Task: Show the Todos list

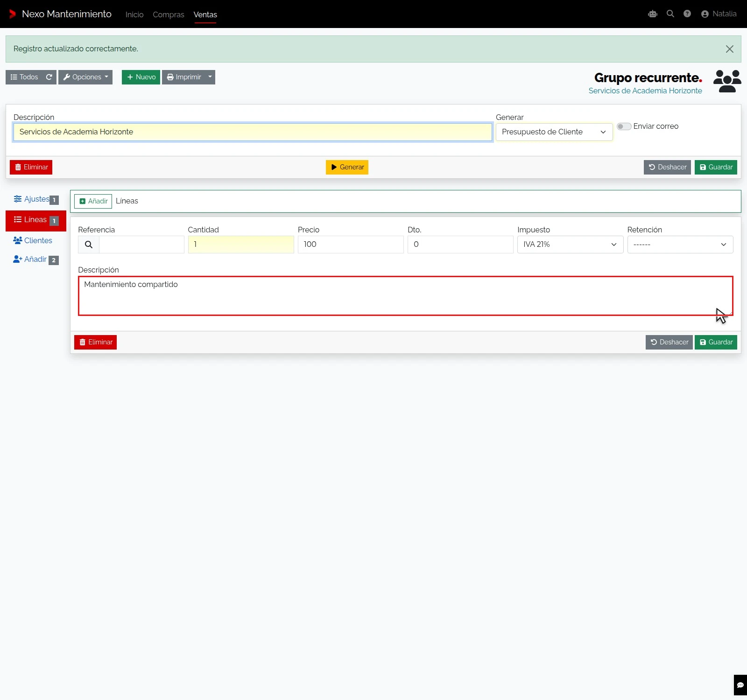Action: pos(24,77)
